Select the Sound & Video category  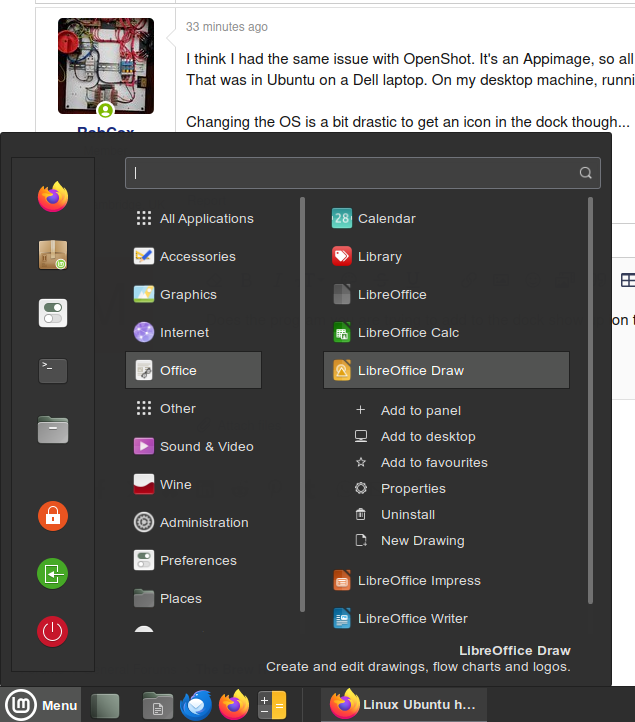(x=206, y=447)
